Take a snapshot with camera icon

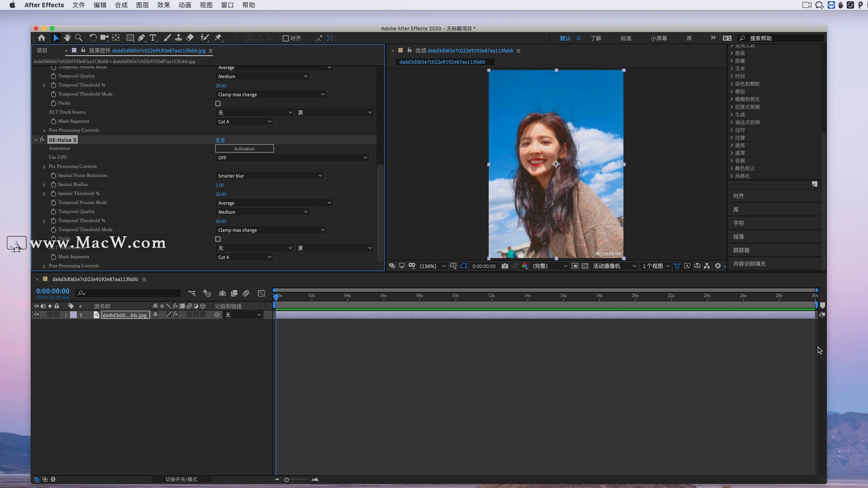(x=505, y=266)
